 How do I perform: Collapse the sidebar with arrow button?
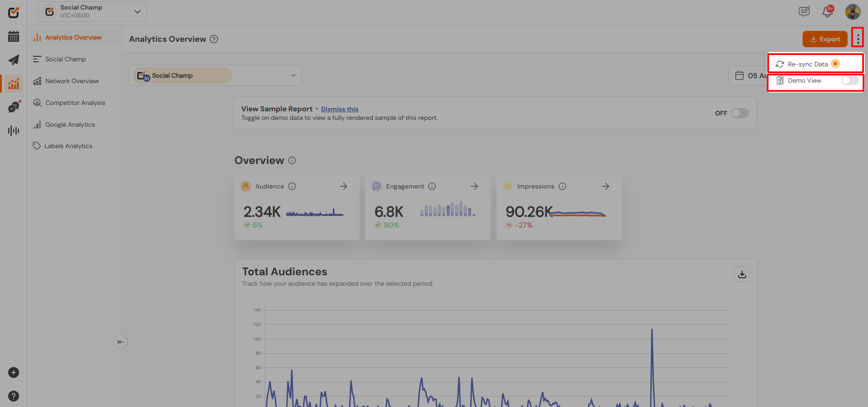pyautogui.click(x=120, y=342)
